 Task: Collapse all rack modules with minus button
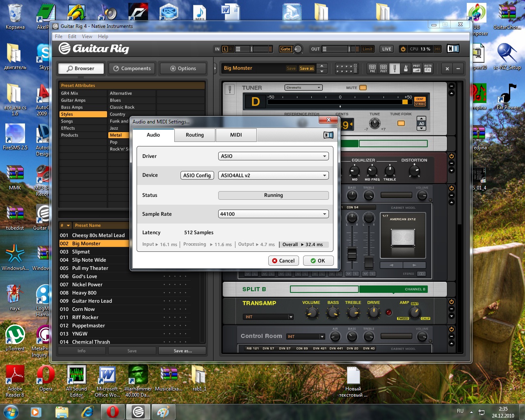(x=458, y=68)
